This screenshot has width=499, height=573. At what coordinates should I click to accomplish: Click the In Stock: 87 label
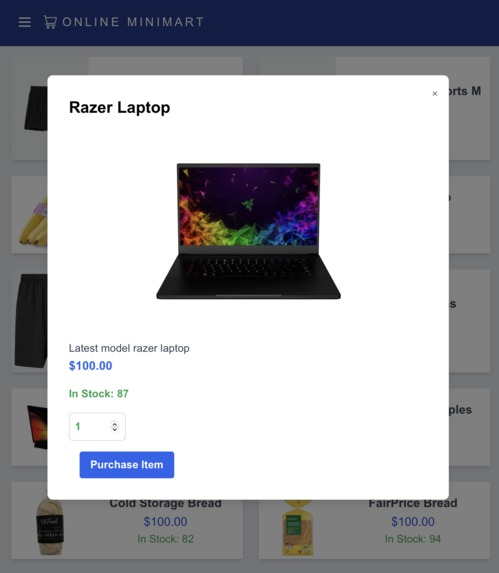tap(99, 394)
